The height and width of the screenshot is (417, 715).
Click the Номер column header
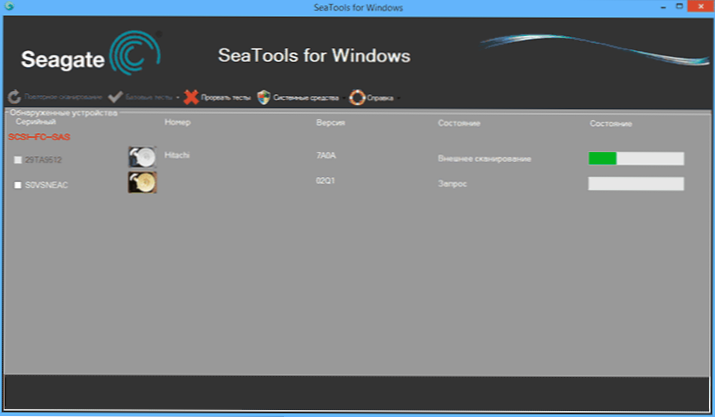point(177,122)
